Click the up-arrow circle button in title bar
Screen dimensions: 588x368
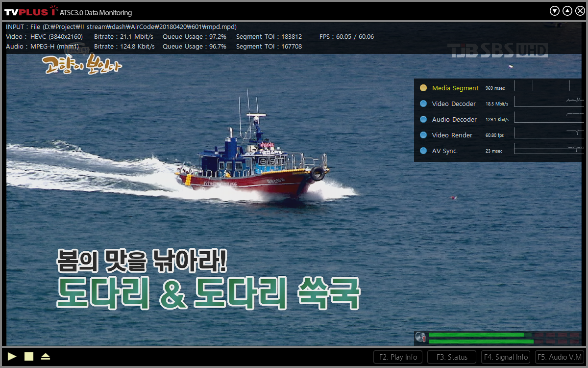click(567, 11)
